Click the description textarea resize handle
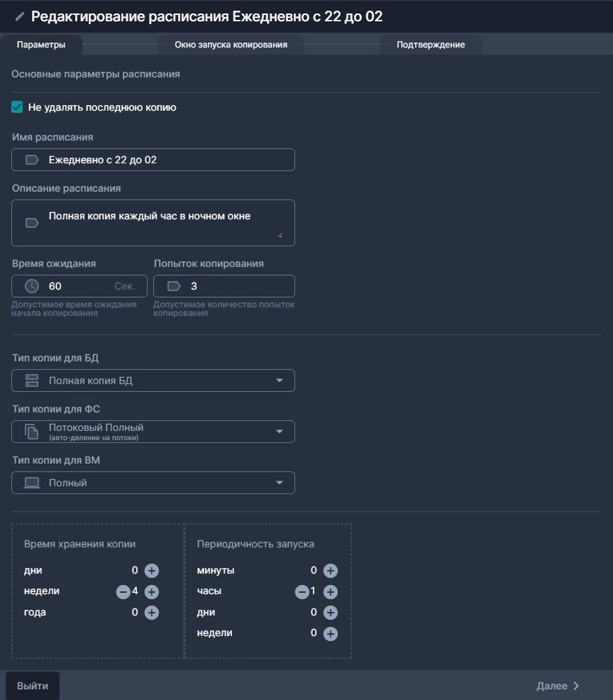 click(280, 235)
